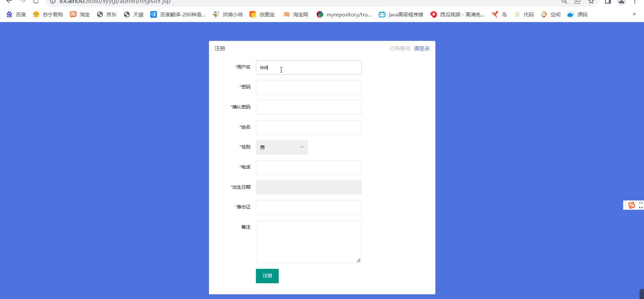Image resolution: width=644 pixels, height=299 pixels.
Task: Reload the page with refresh icon
Action: (x=36, y=2)
